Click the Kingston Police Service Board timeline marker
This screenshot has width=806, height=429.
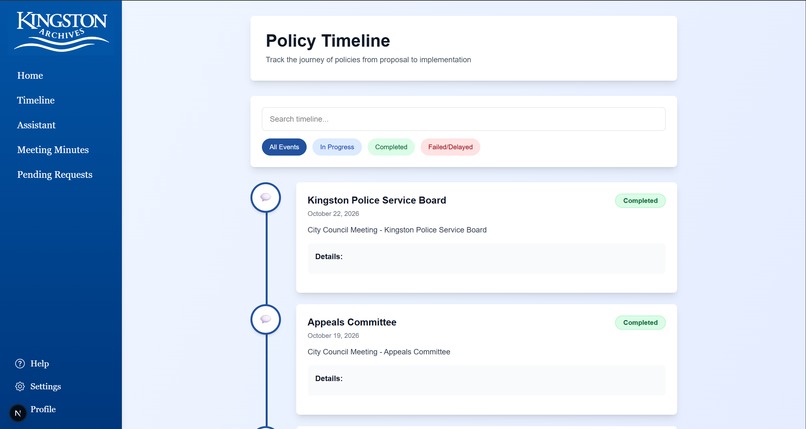click(266, 197)
